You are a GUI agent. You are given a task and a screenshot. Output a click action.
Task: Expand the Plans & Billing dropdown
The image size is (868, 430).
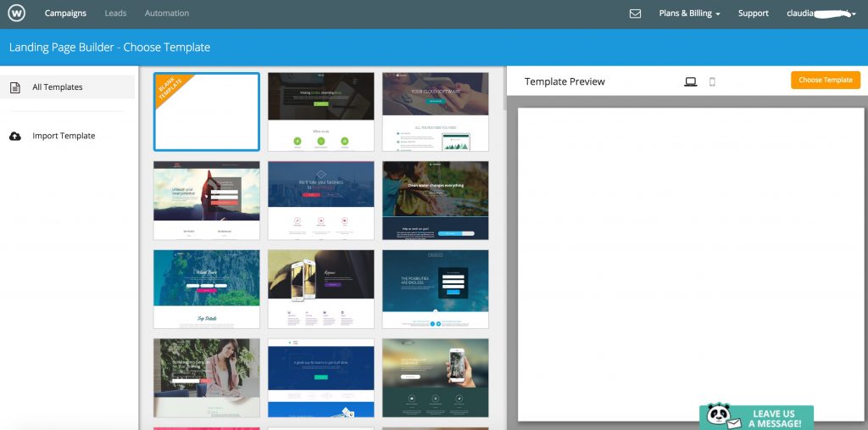689,14
